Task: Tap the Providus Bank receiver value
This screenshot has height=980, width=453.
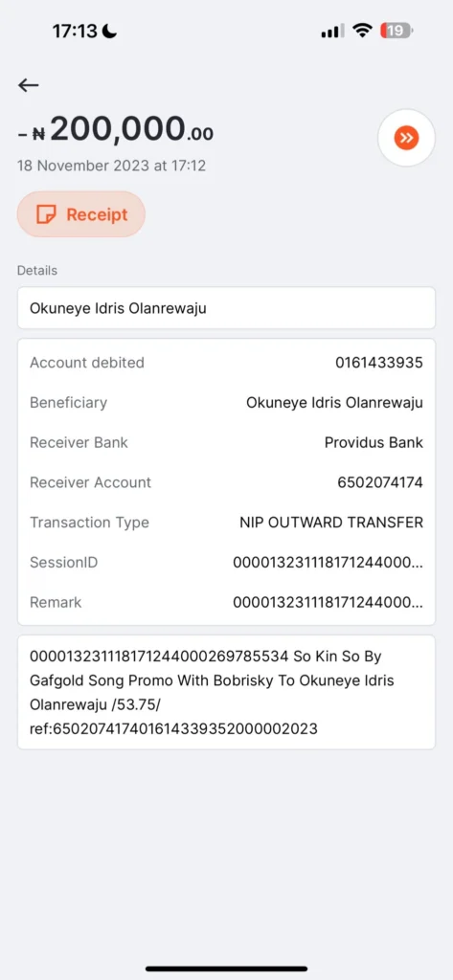Action: 374,442
